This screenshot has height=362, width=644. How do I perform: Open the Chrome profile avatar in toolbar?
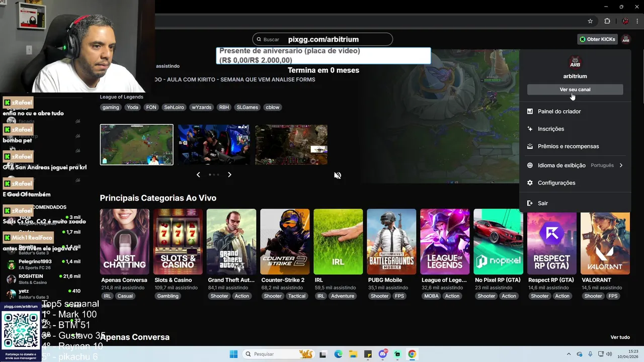[x=625, y=21]
